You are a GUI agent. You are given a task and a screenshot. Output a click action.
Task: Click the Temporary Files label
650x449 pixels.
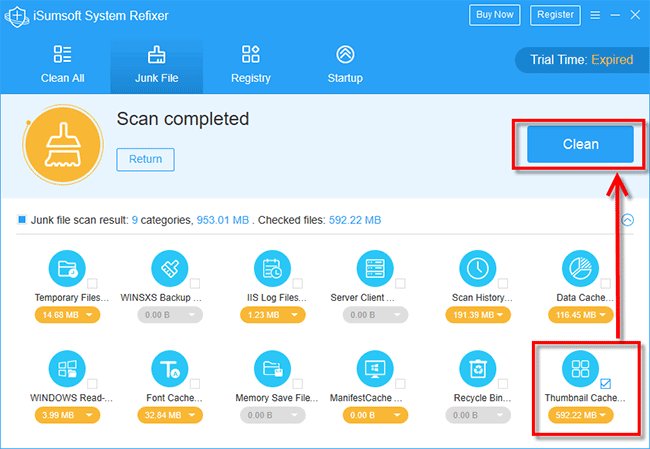(72, 298)
